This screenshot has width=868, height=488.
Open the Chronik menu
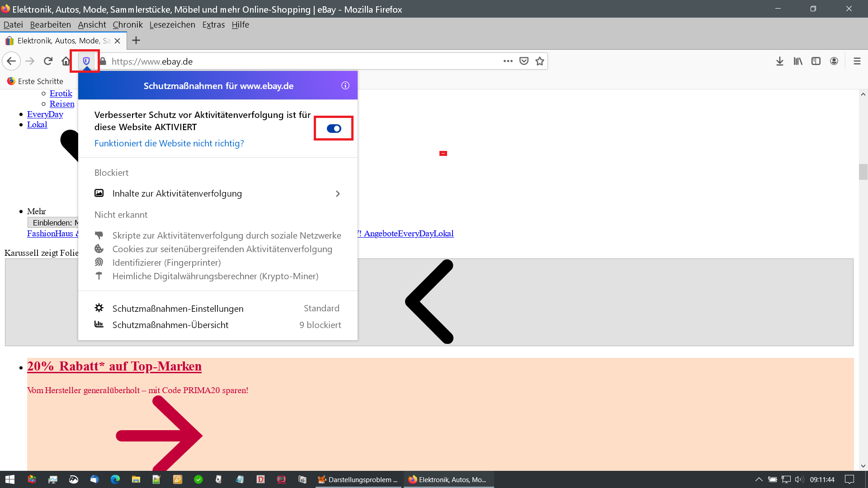127,24
